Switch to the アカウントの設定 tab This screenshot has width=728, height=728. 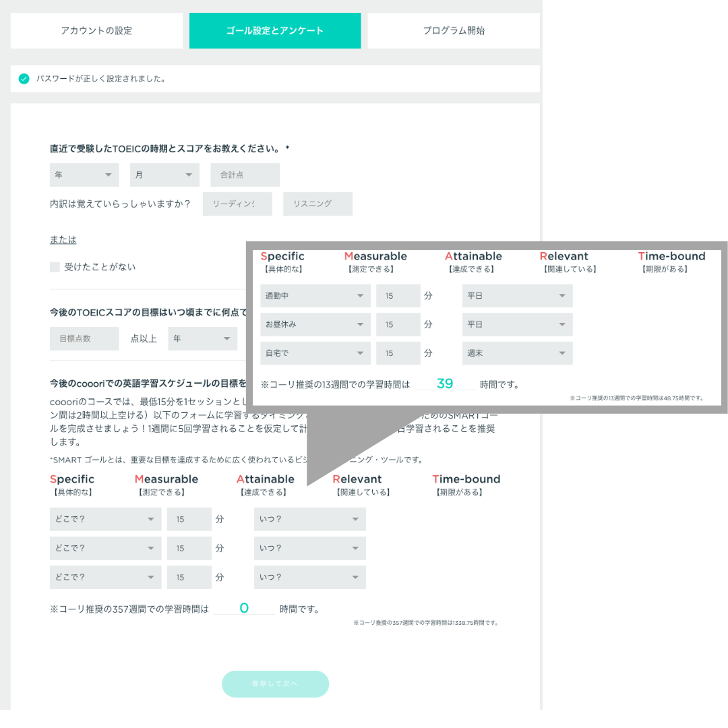pyautogui.click(x=96, y=31)
